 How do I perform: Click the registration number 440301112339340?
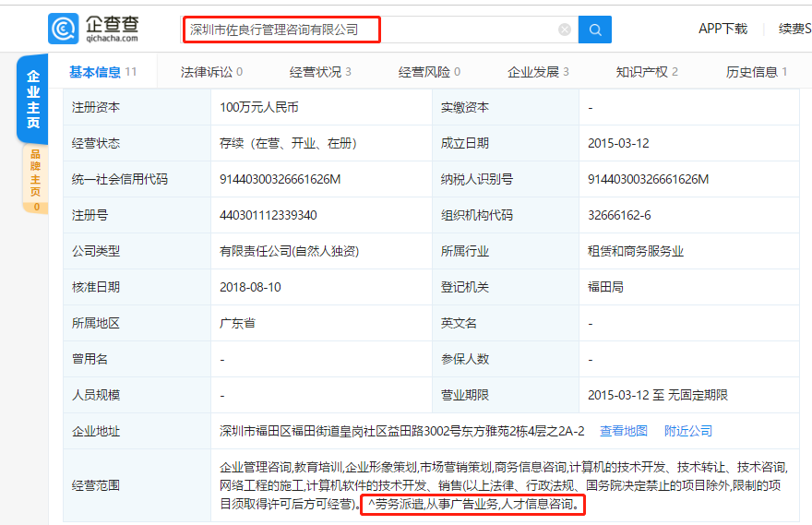(x=269, y=215)
